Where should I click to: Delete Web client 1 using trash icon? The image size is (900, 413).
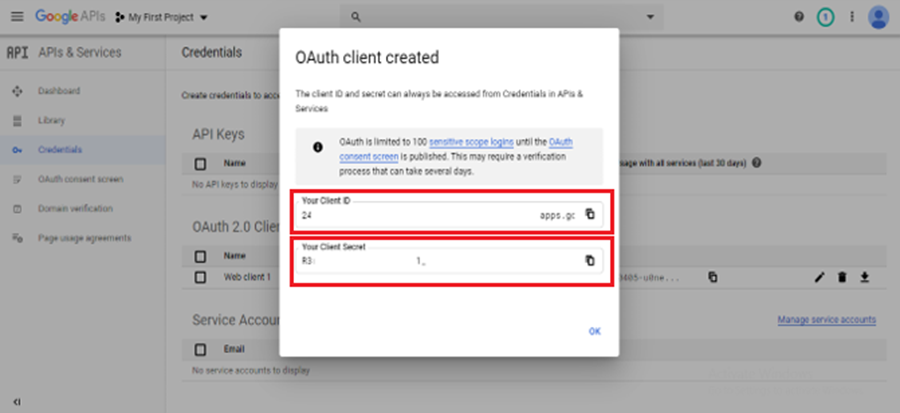pyautogui.click(x=842, y=277)
